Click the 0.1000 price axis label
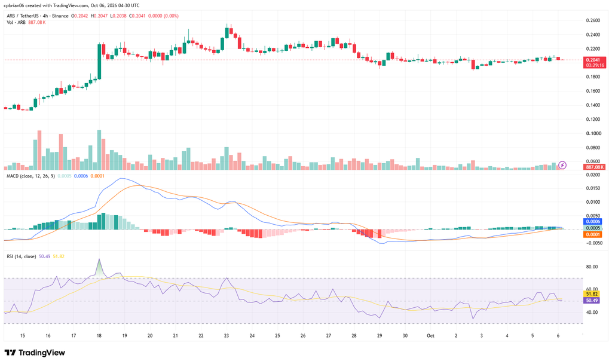612x364 pixels. pyautogui.click(x=593, y=133)
